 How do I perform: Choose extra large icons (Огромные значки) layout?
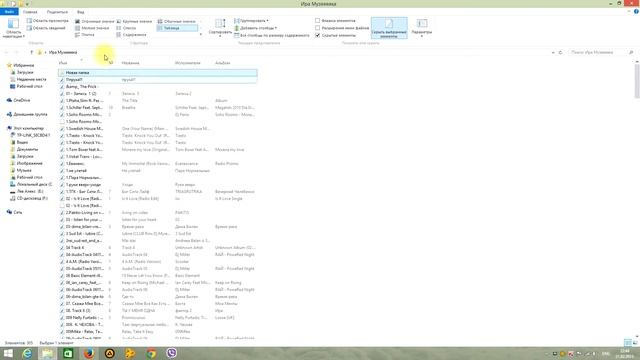coord(95,21)
